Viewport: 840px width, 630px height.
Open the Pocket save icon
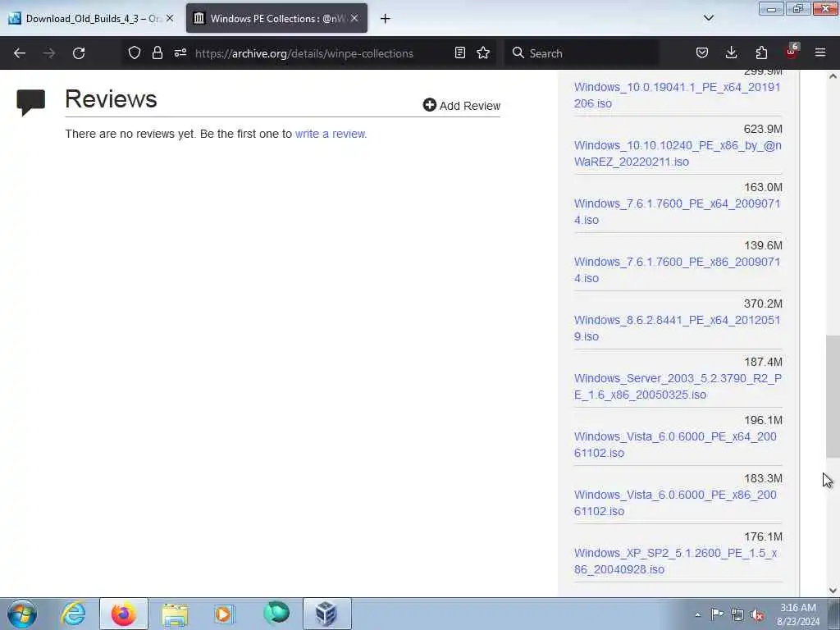702,52
